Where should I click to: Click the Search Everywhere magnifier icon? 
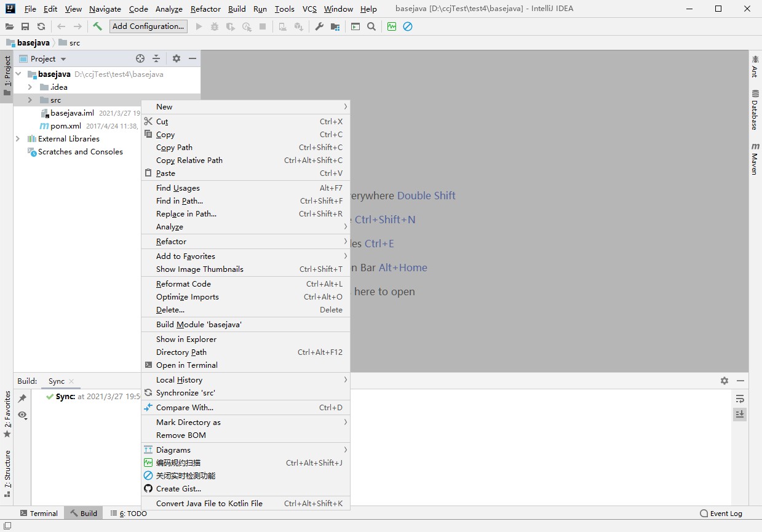[371, 26]
